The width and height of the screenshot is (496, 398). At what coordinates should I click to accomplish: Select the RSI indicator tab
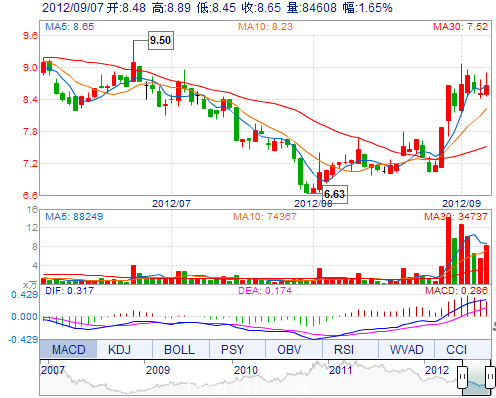350,349
